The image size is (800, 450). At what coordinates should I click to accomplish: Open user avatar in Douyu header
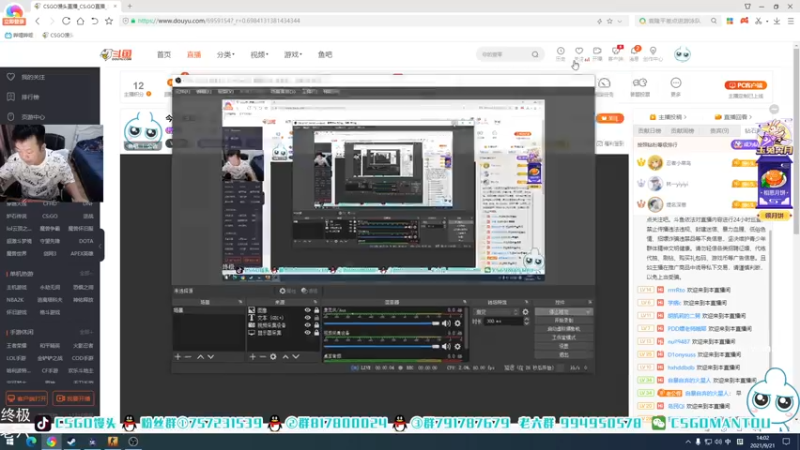point(682,54)
